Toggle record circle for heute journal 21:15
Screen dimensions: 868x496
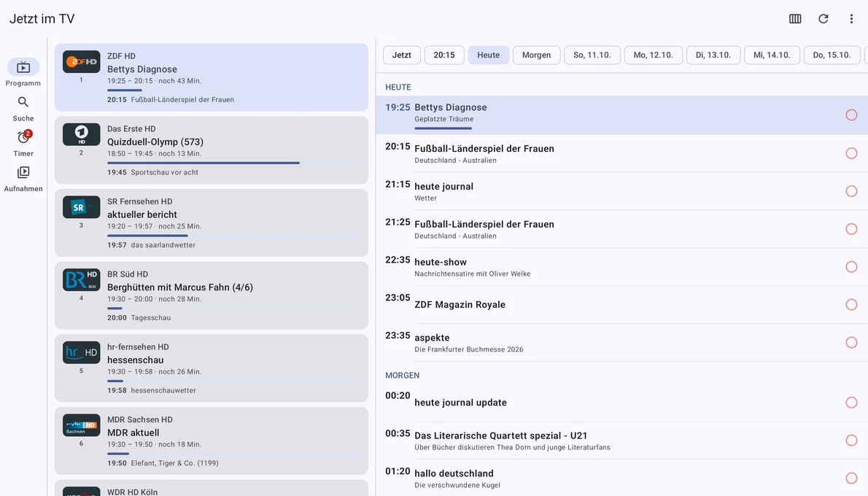click(851, 191)
